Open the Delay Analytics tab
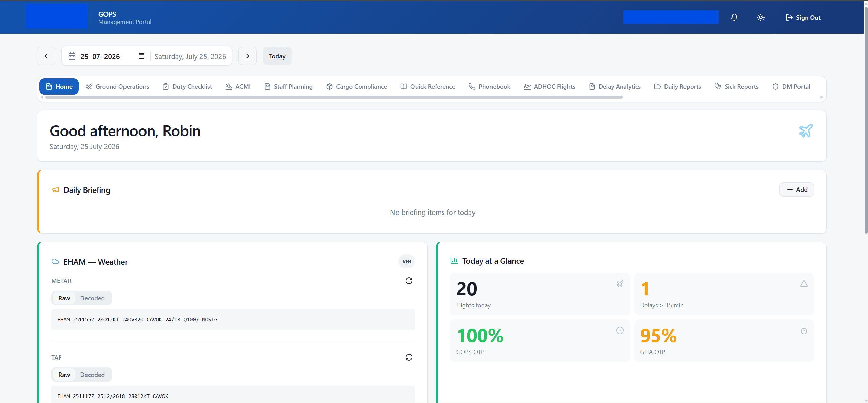This screenshot has height=403, width=868. click(615, 86)
